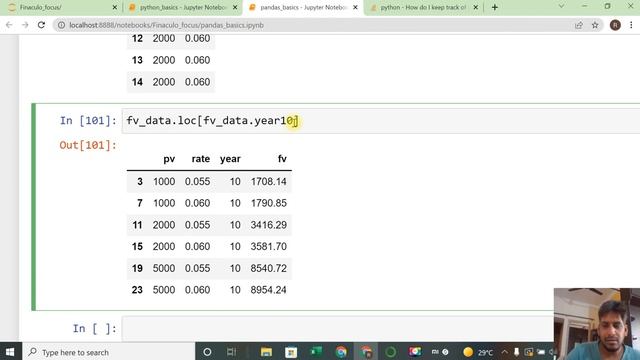The height and width of the screenshot is (360, 640).
Task: Open the tab search chevron
Action: (x=562, y=6)
